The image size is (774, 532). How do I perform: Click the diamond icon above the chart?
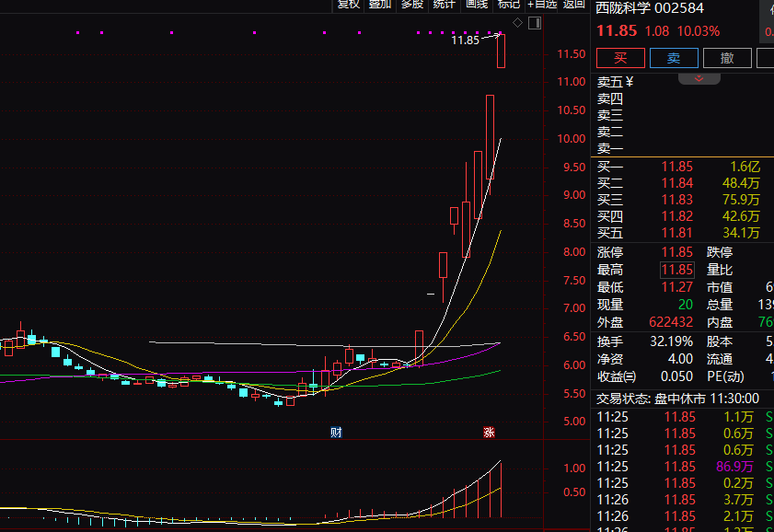tap(517, 23)
